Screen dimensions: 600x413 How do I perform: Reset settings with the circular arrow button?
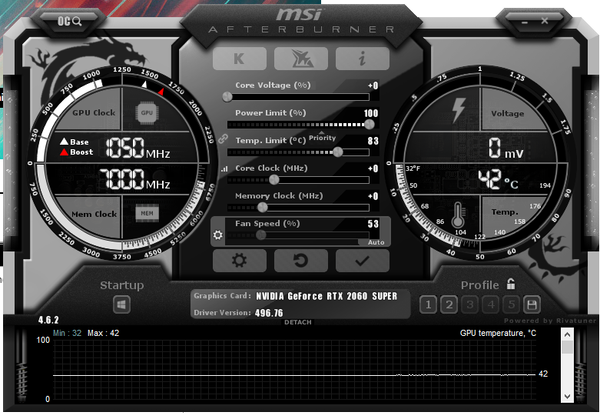pos(301,261)
